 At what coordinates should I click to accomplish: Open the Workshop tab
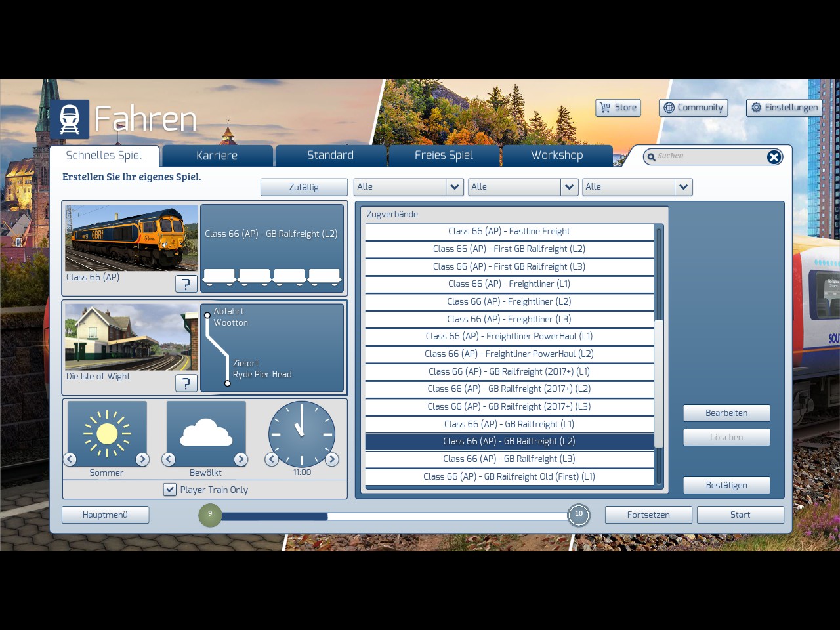557,156
